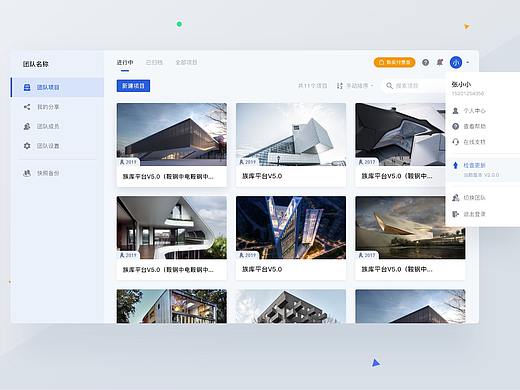Screen dimensions: 520x390
Task: Click the title under the curved black roof card
Action: [x=397, y=176]
